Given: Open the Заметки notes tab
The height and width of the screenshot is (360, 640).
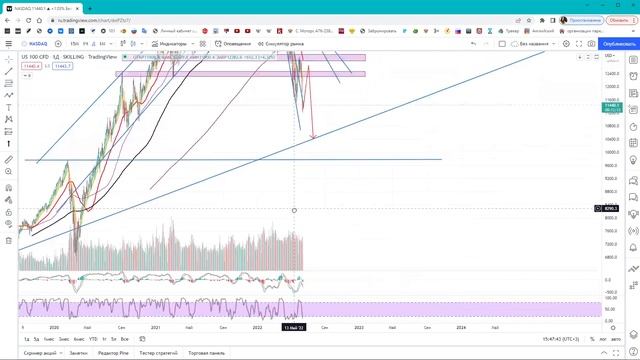Looking at the screenshot, I should tap(78, 353).
